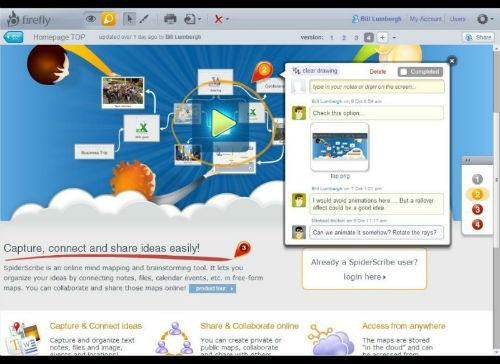Choose the arrow pointer tool
The height and width of the screenshot is (364, 500).
[x=129, y=19]
